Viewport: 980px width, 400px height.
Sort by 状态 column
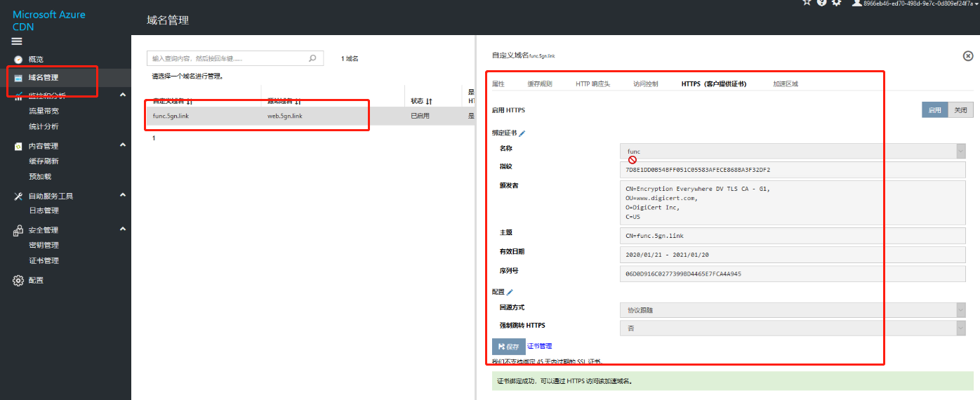pos(421,101)
